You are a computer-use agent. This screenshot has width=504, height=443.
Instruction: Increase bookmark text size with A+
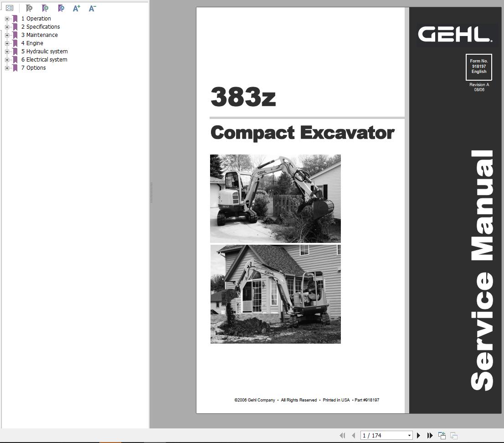[77, 8]
